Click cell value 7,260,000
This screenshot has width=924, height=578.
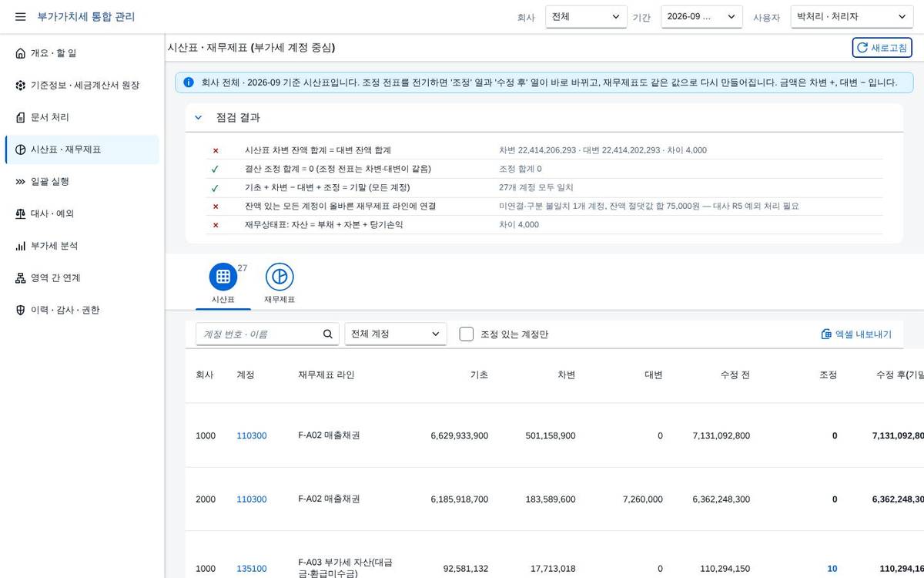coord(642,499)
